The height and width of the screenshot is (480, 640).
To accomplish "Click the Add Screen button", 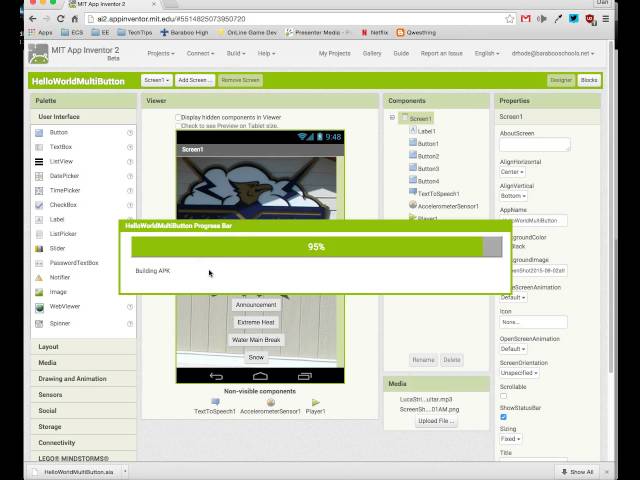I will point(195,80).
